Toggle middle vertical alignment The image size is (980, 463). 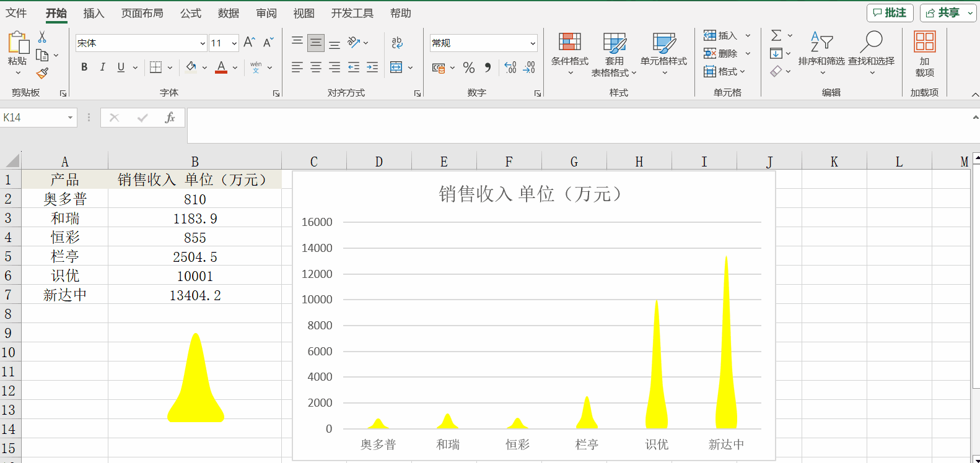pos(316,43)
